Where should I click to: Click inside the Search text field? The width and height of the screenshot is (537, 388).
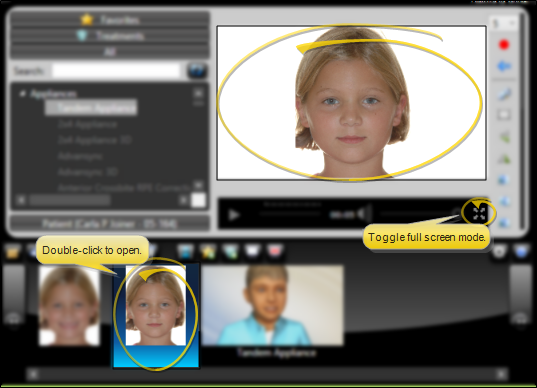[116, 71]
